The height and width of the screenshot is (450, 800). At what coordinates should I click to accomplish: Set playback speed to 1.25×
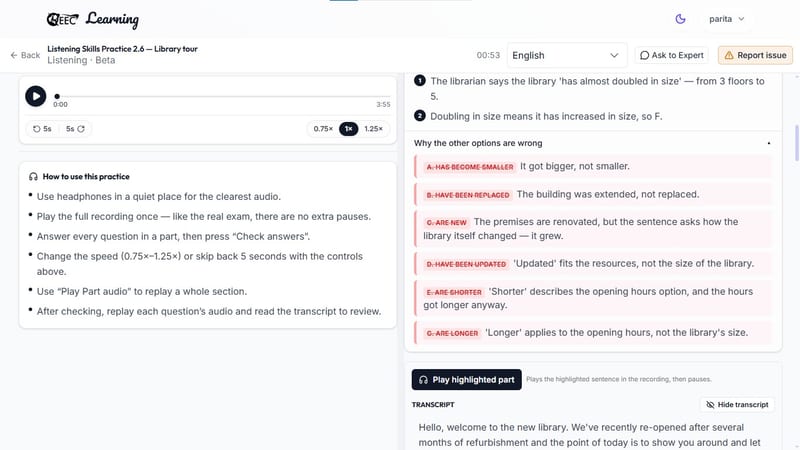(373, 129)
